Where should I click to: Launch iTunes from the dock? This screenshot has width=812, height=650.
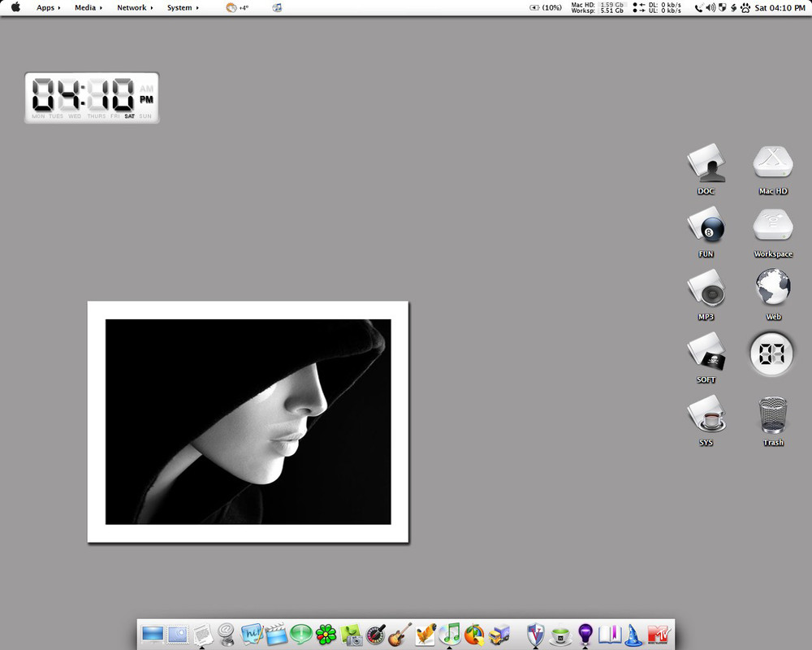pyautogui.click(x=450, y=634)
